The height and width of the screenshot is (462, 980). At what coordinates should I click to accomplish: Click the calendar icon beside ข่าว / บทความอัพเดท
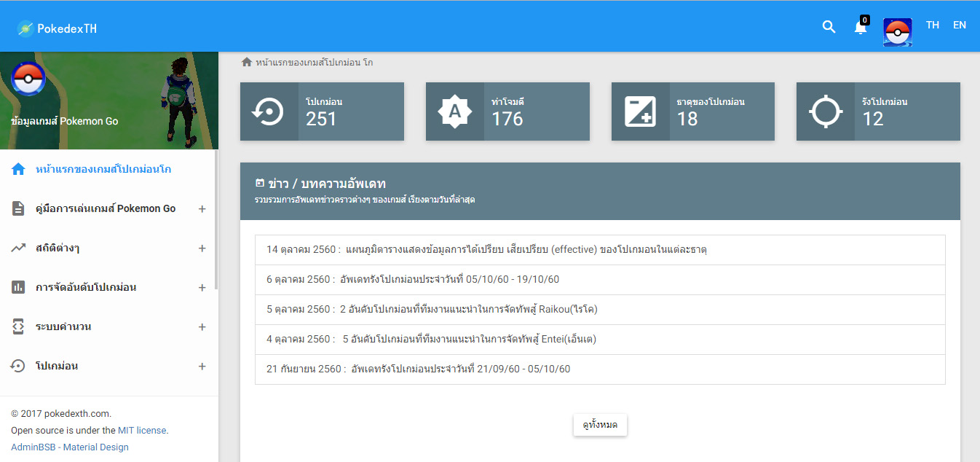[259, 182]
